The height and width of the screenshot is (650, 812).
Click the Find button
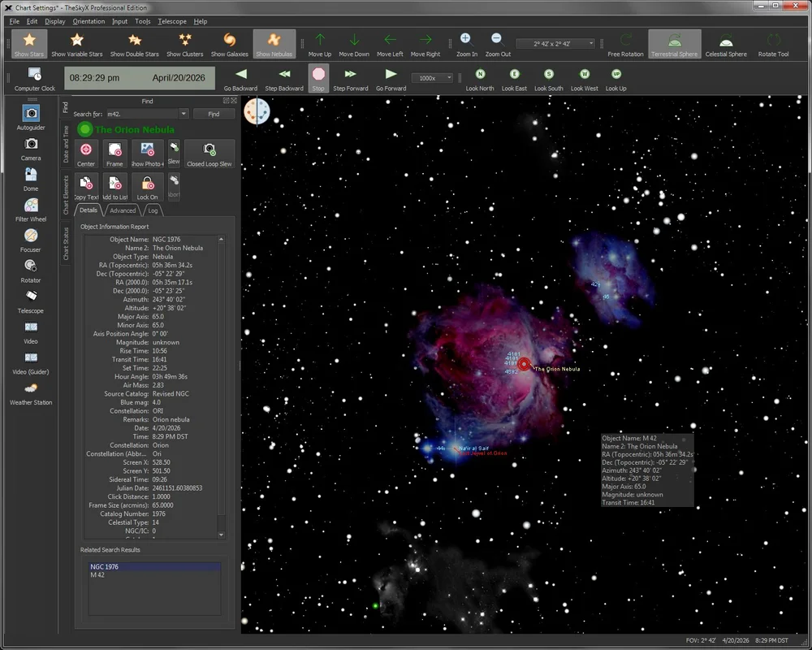pos(214,114)
